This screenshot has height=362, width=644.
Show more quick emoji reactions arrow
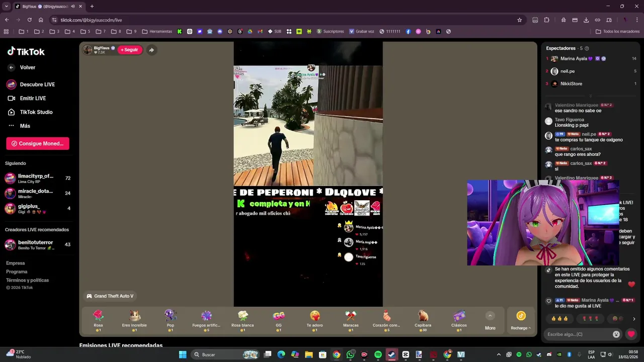(x=634, y=319)
